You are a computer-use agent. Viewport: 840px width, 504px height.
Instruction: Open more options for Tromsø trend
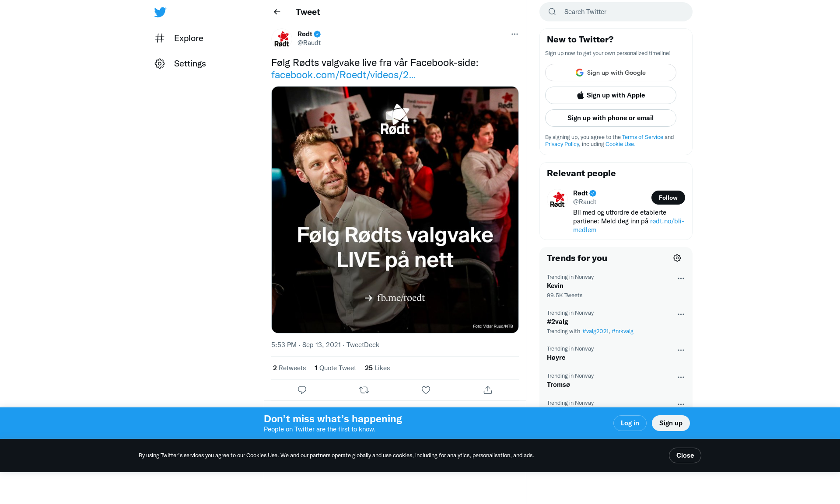point(681,377)
